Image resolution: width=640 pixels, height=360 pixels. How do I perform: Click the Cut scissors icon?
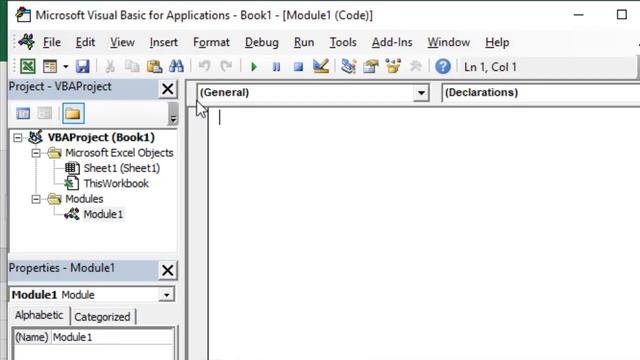click(x=110, y=66)
